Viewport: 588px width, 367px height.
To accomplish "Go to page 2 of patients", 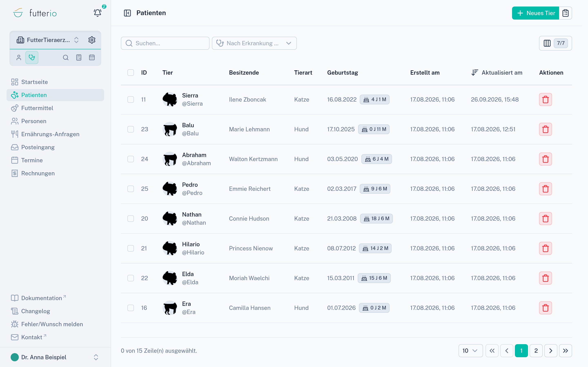I will click(536, 350).
